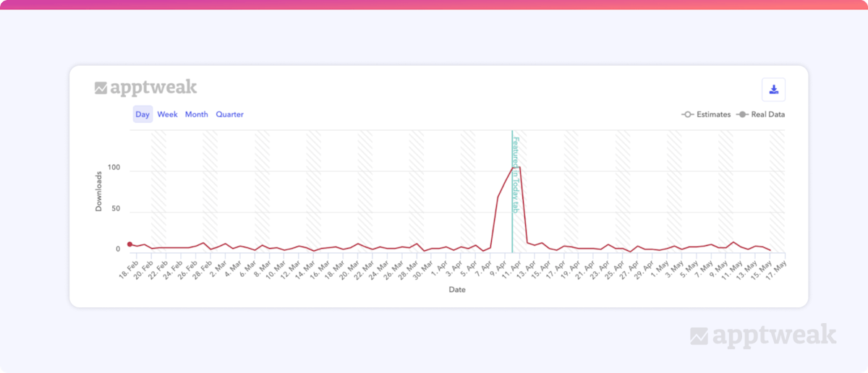The height and width of the screenshot is (373, 868).
Task: Click the peak of the downloads spike
Action: pyautogui.click(x=516, y=168)
